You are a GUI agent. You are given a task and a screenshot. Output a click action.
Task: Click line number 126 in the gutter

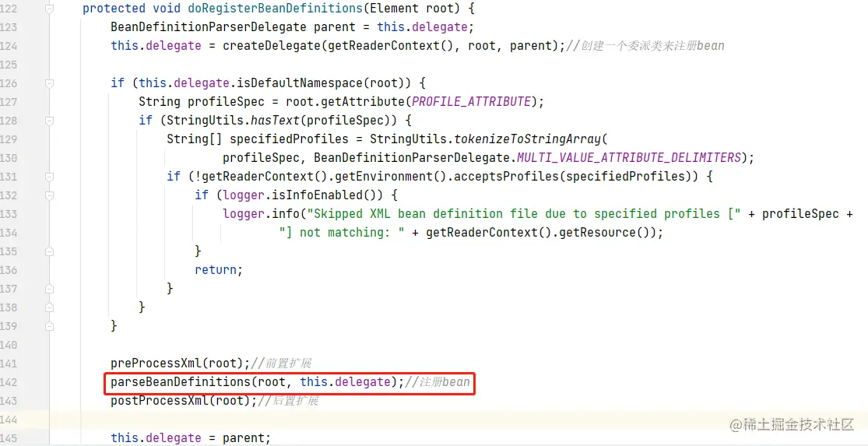(9, 83)
